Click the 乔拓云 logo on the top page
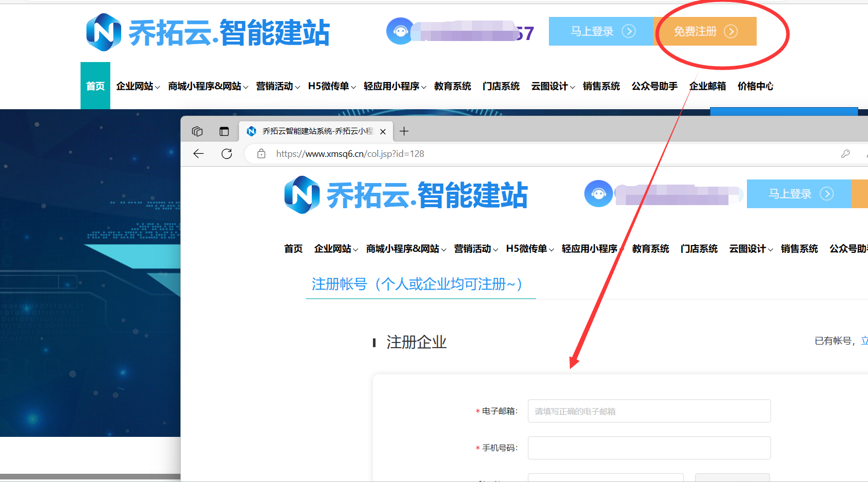The width and height of the screenshot is (868, 482). pyautogui.click(x=208, y=32)
